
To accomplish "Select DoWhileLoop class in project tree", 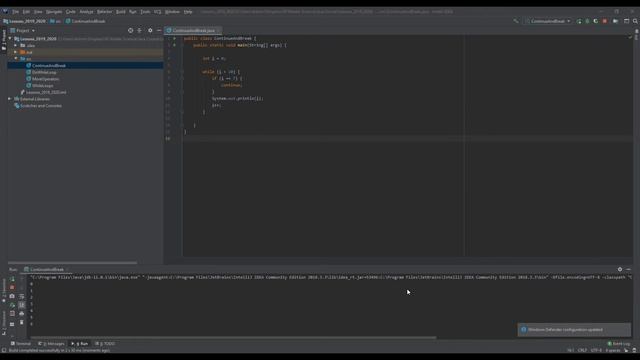I will point(44,72).
